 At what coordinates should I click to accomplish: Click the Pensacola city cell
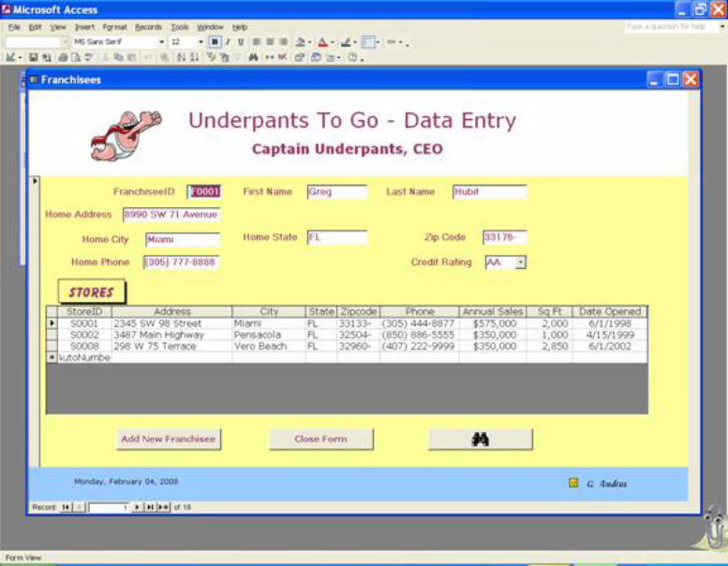(x=268, y=335)
